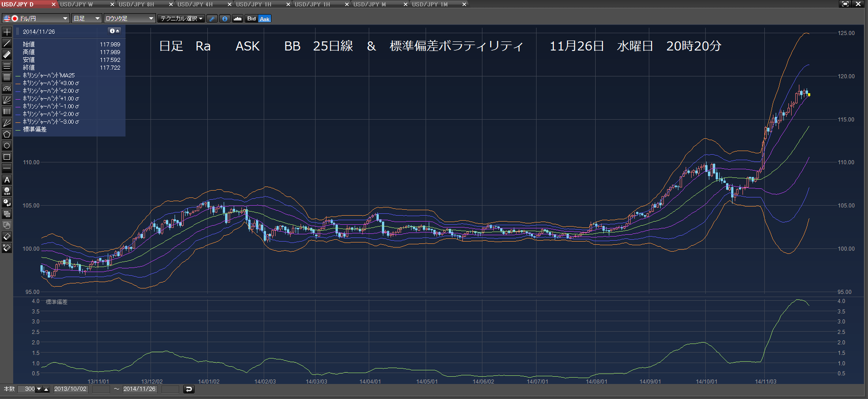This screenshot has width=868, height=399.
Task: Select the three-line horizontal levels tool
Action: click(x=7, y=66)
